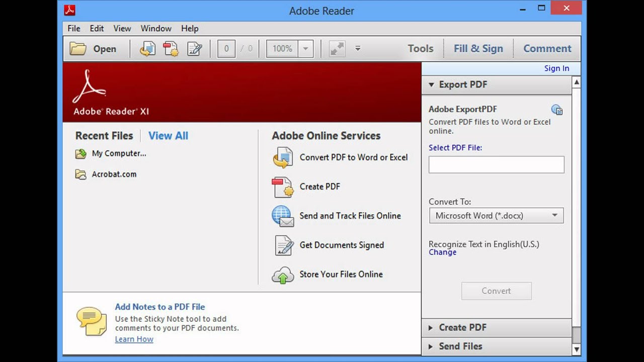This screenshot has height=362, width=644.
Task: Expand the Create PDF panel section
Action: click(497, 328)
